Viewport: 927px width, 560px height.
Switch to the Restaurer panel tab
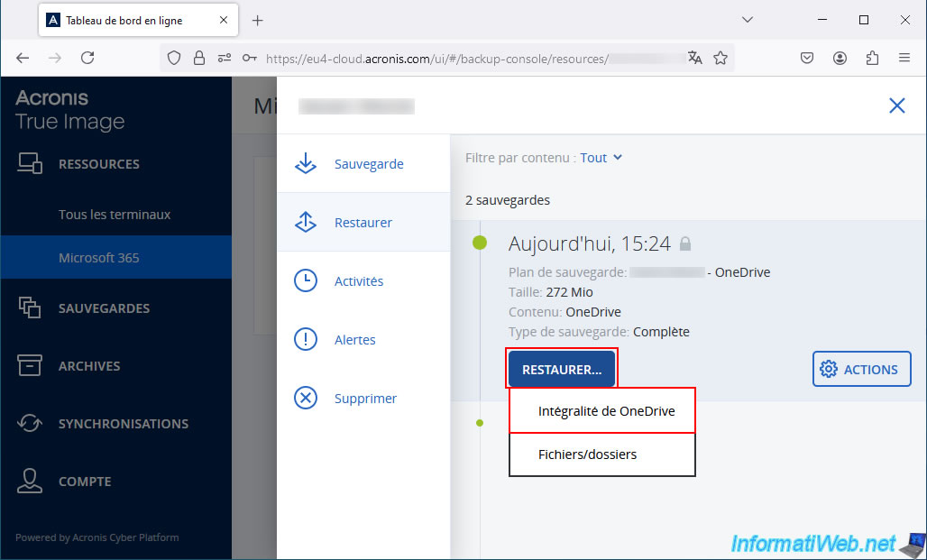point(363,223)
